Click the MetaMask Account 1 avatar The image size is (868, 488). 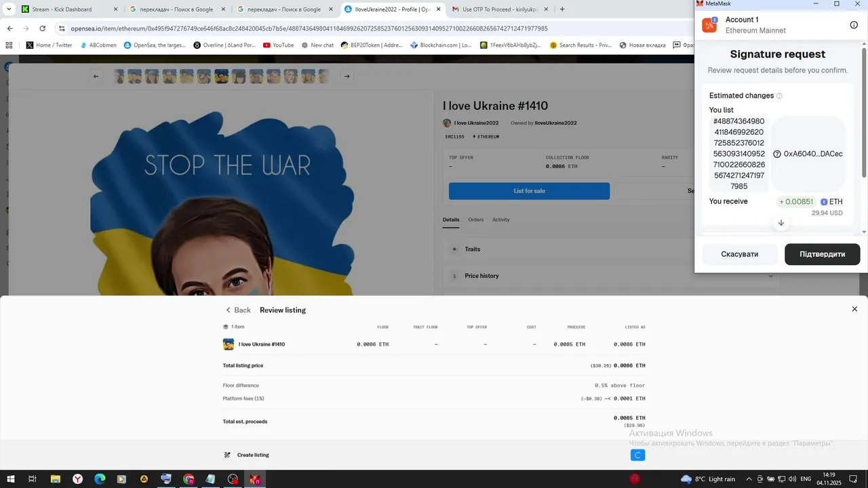pyautogui.click(x=709, y=25)
